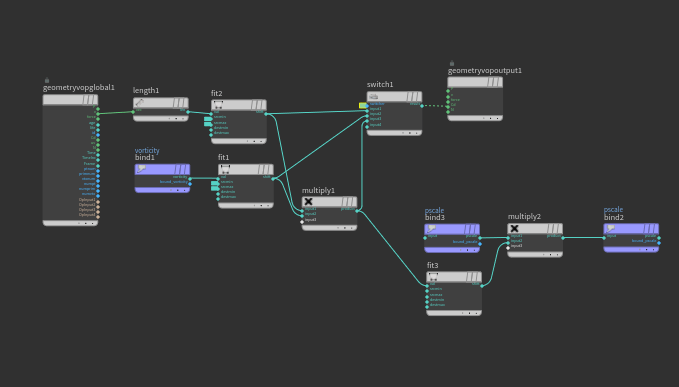Viewport: 679px width, 387px height.
Task: Click the X icon on multiply2 node
Action: click(x=514, y=228)
